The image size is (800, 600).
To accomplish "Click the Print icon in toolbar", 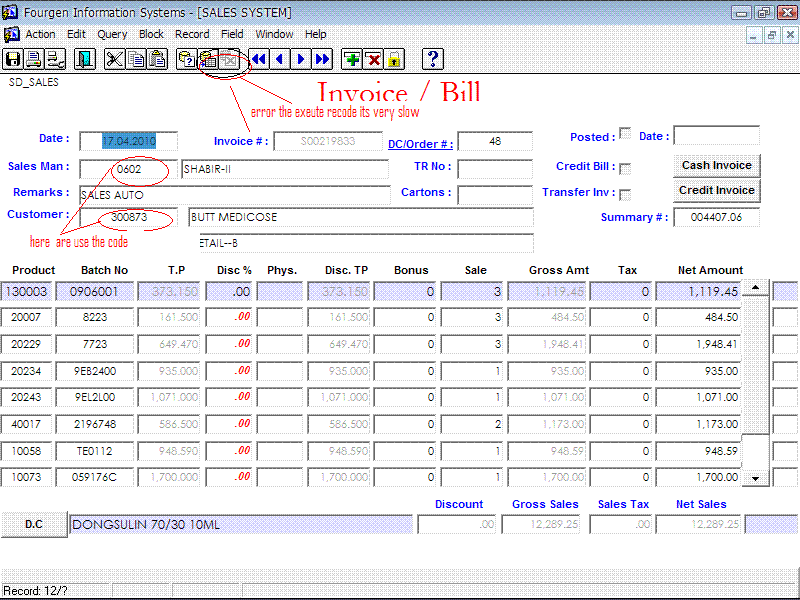I will [34, 59].
